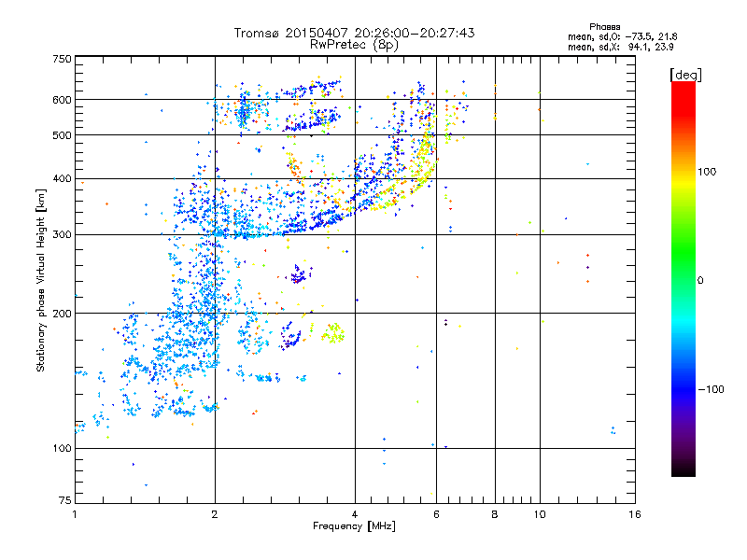
Task: Click the plot title 'Tromsø 20150407 20:26:00-20:27:43'
Action: [354, 33]
